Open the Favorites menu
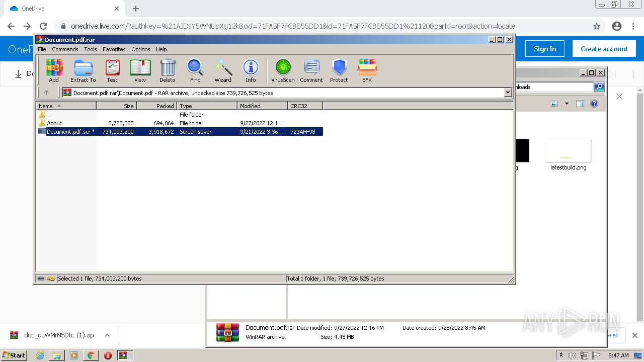The width and height of the screenshot is (644, 362). pyautogui.click(x=114, y=49)
